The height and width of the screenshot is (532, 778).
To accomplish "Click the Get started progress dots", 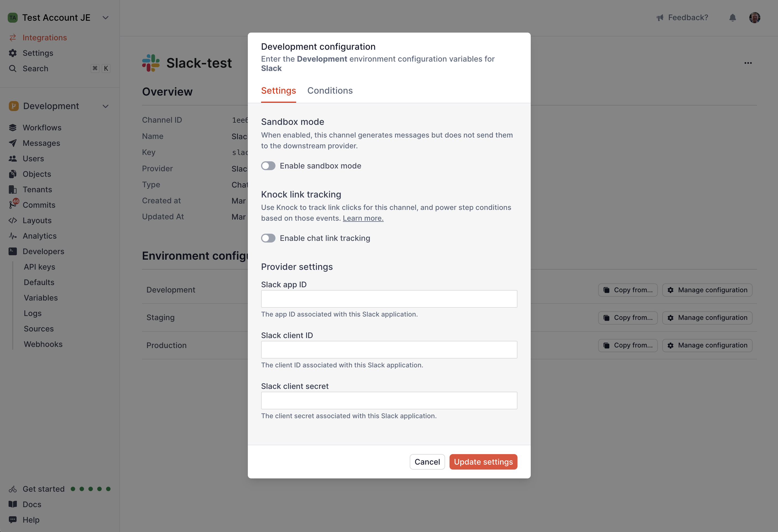I will (x=90, y=489).
